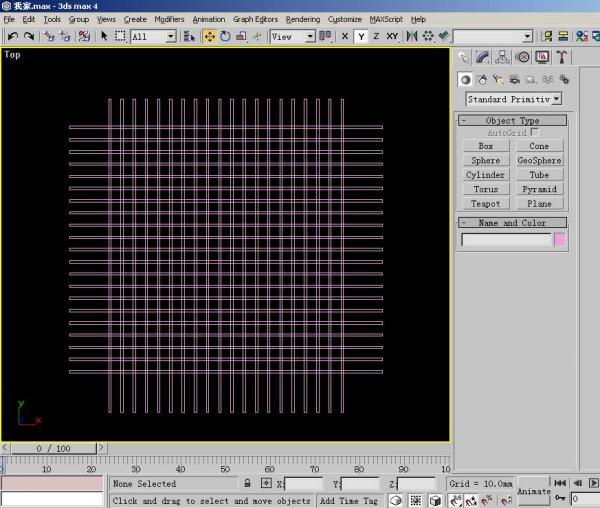600x508 pixels.
Task: Click the Mirror Selected Objects icon
Action: (412, 36)
